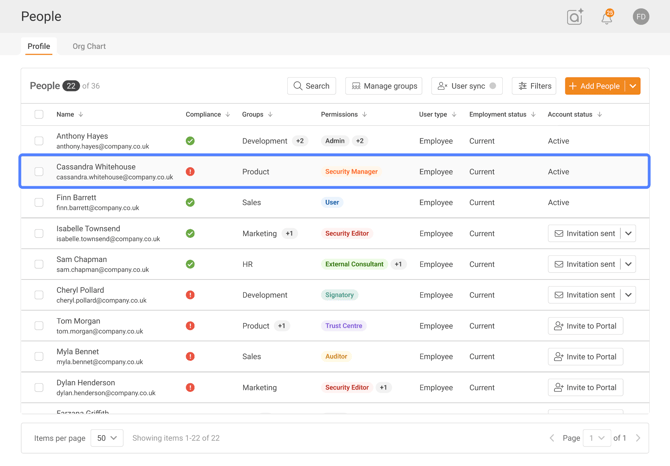
Task: Open the FD user avatar menu
Action: 641,17
